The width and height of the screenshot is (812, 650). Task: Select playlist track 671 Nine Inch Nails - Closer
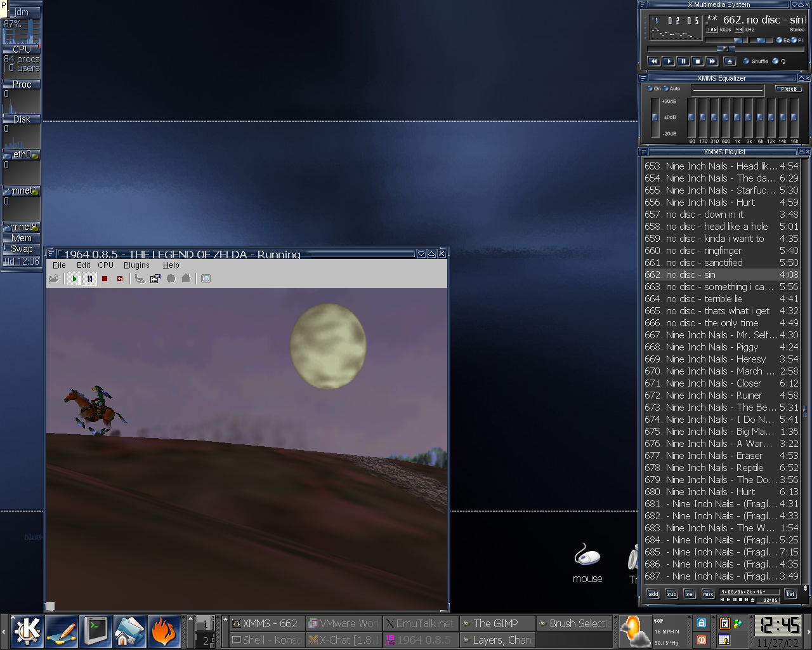(x=721, y=383)
